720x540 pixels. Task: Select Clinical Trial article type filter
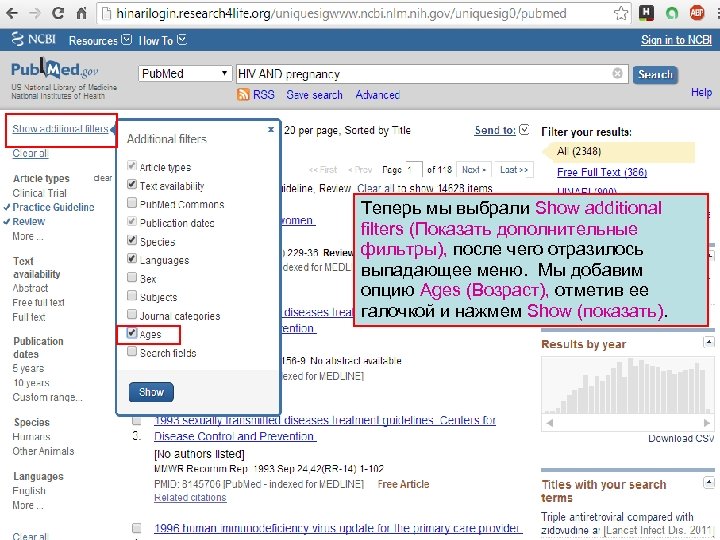[39, 193]
